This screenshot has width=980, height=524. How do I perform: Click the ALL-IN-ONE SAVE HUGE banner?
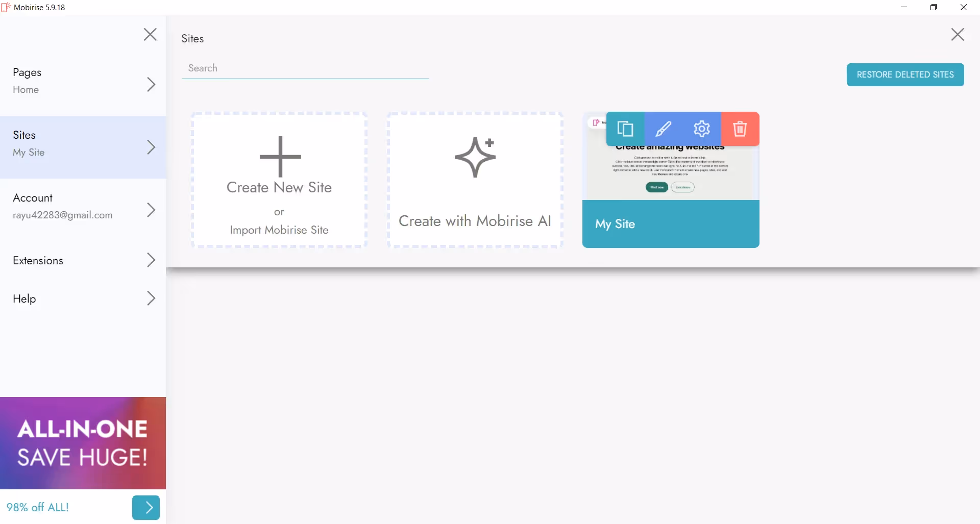(x=83, y=443)
